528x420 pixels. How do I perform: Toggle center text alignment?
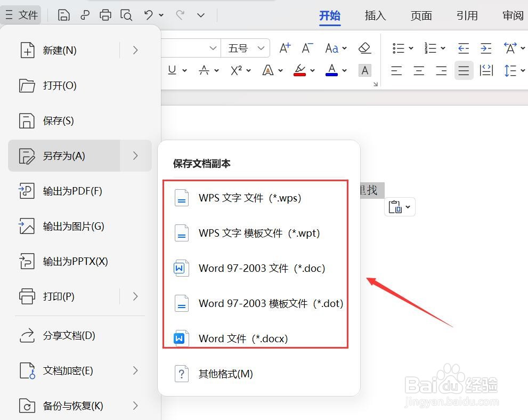[x=419, y=70]
